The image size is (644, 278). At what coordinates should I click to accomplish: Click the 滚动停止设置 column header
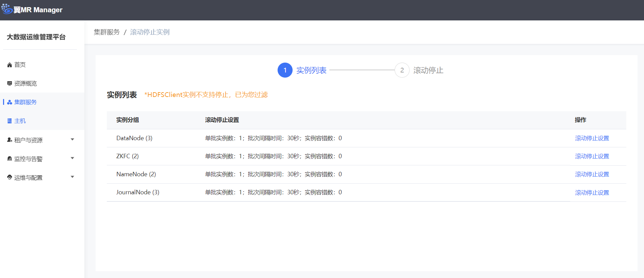222,120
